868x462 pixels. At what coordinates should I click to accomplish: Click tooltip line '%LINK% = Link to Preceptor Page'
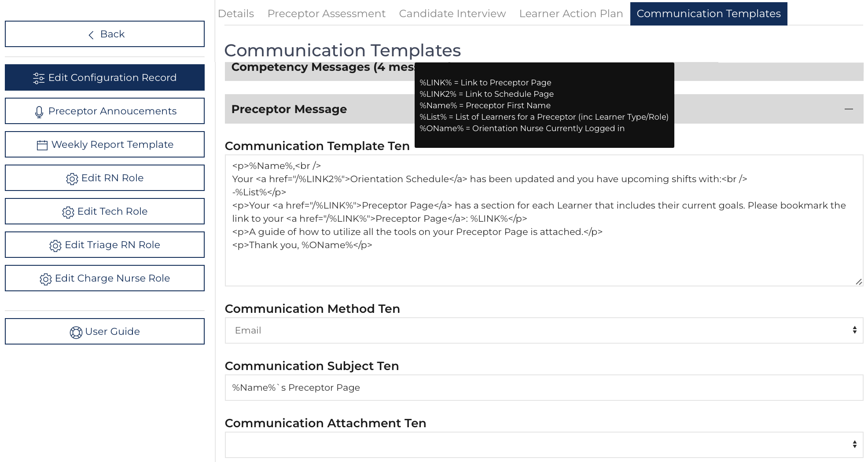tap(485, 83)
